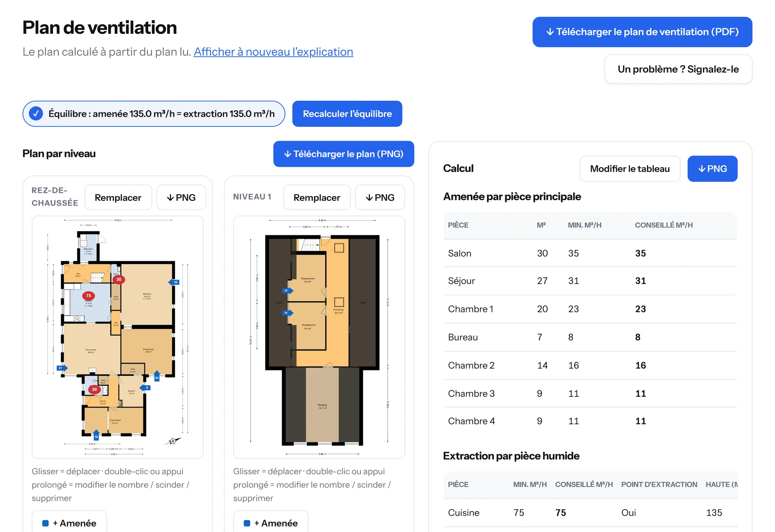Click 'Recalculer l'équilibre'

[x=347, y=114]
